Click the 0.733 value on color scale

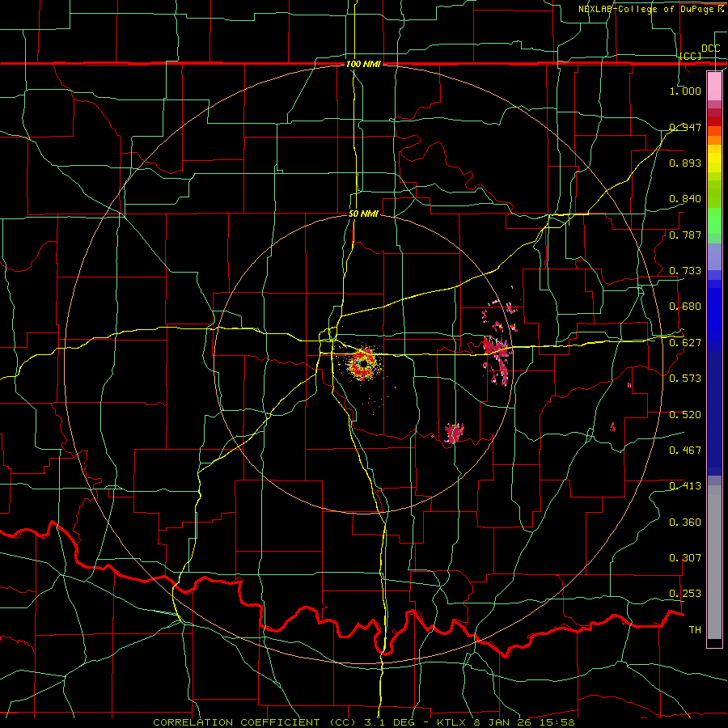[x=685, y=271]
